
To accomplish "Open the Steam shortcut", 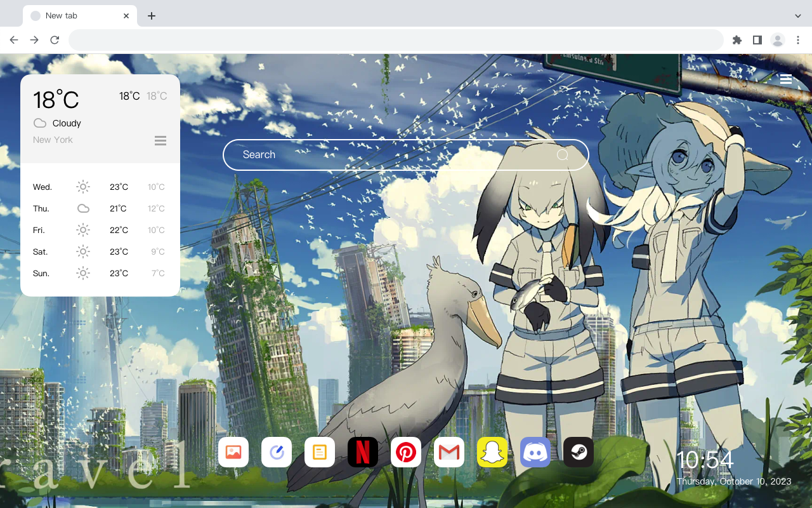I will [579, 452].
